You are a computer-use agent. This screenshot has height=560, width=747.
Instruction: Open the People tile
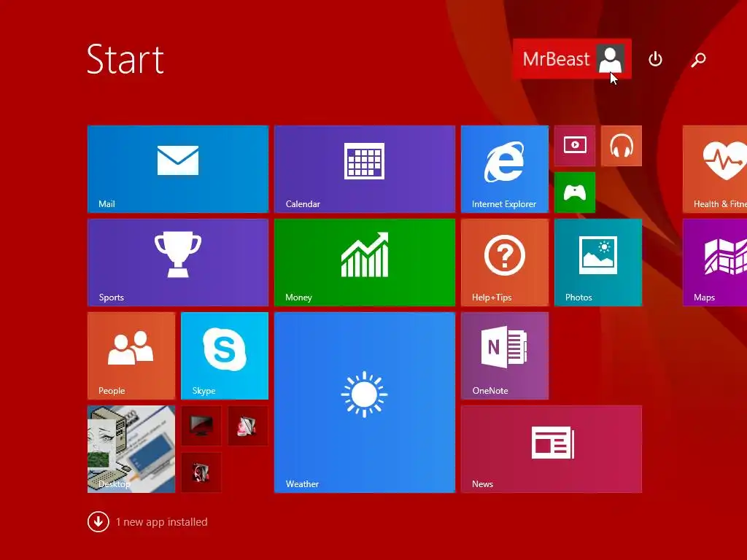[x=131, y=356]
